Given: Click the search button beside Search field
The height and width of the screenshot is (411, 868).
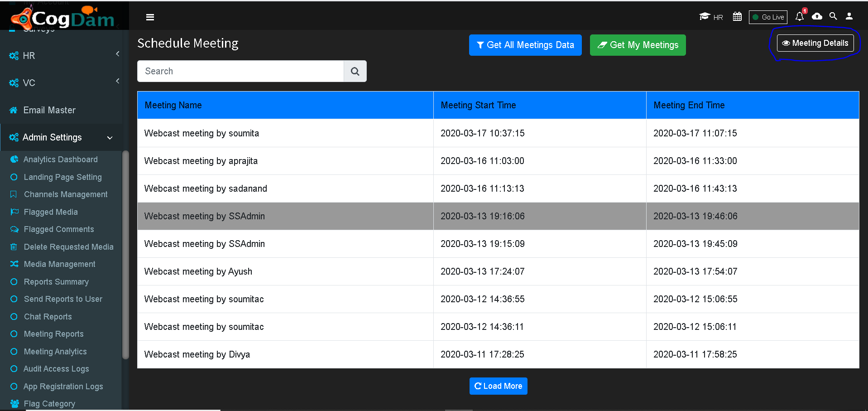Looking at the screenshot, I should coord(355,71).
